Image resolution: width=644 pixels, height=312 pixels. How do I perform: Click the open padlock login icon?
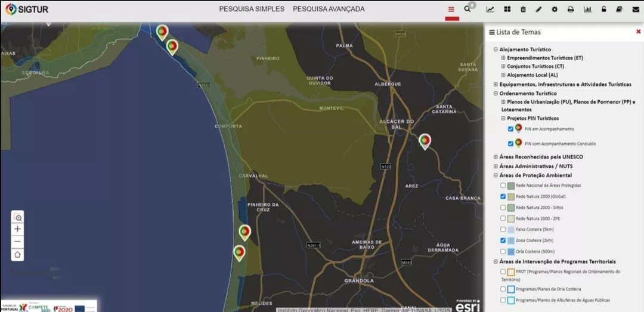(x=603, y=10)
